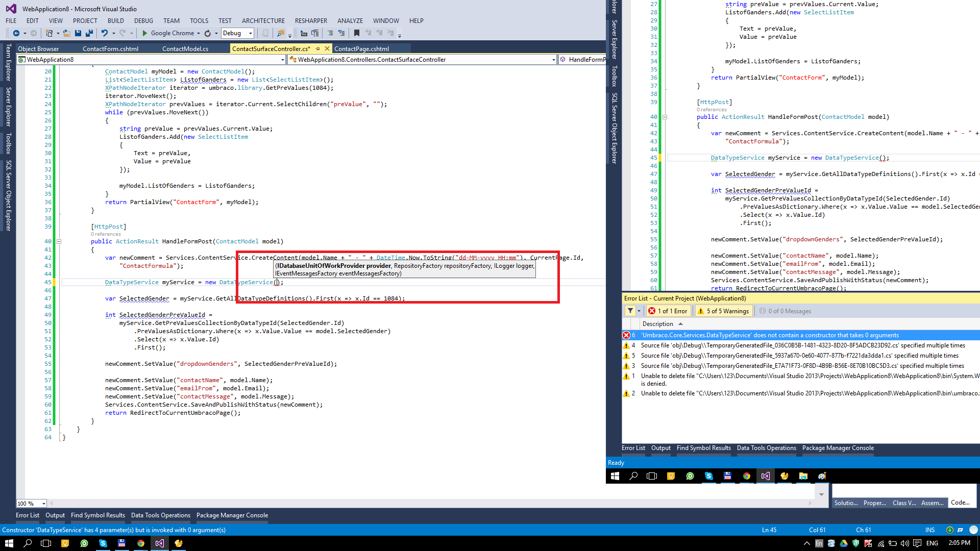980x551 pixels.
Task: Collapse HandleFormPost outline in the right code view
Action: pos(665,117)
